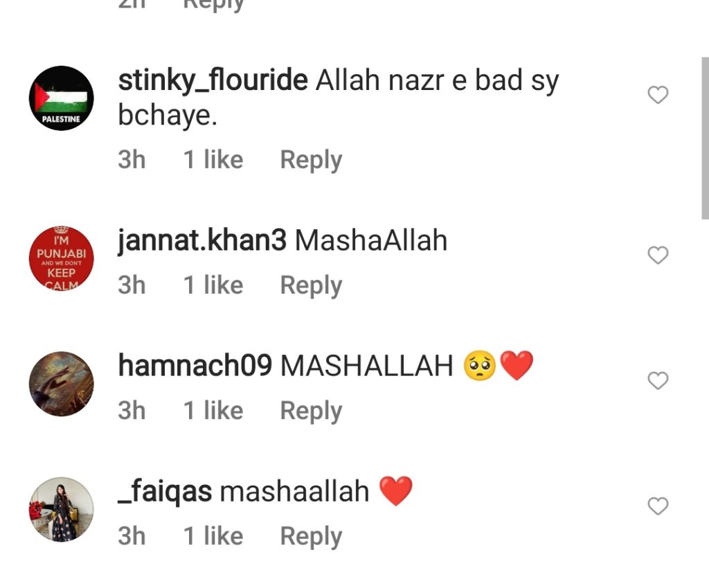
Task: Open stinky_flouride username link
Action: pos(213,81)
